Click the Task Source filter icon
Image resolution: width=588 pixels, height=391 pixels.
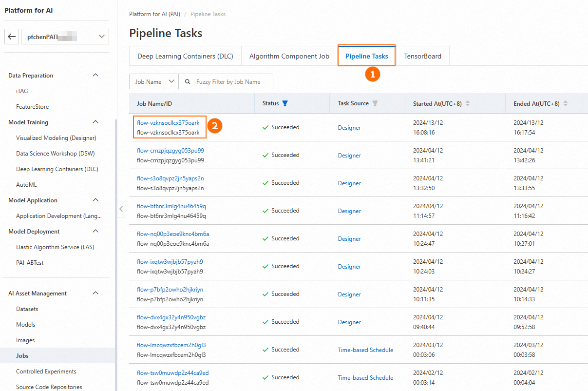click(375, 103)
